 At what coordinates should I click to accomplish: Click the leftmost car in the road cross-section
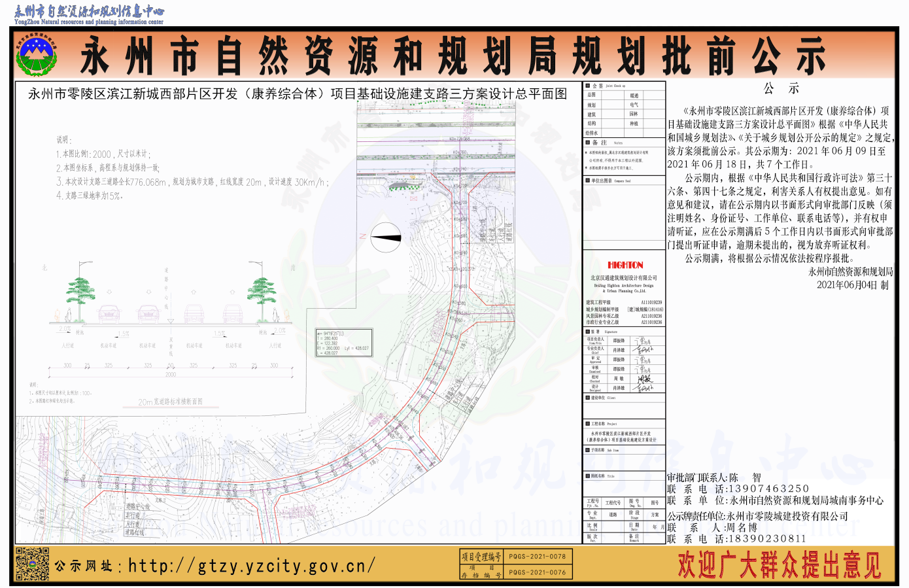(x=109, y=315)
